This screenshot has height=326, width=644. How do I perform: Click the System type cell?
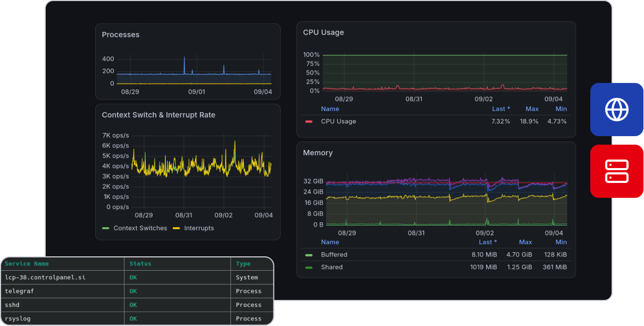coord(247,278)
